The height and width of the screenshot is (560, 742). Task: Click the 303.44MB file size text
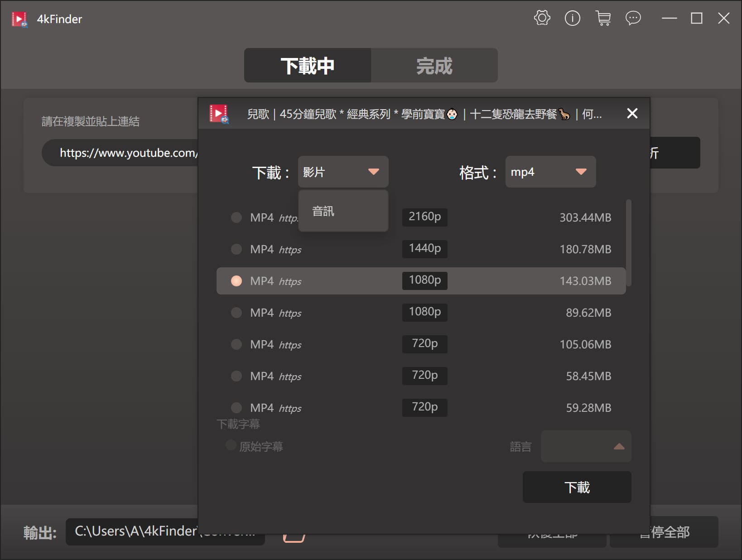(x=585, y=217)
